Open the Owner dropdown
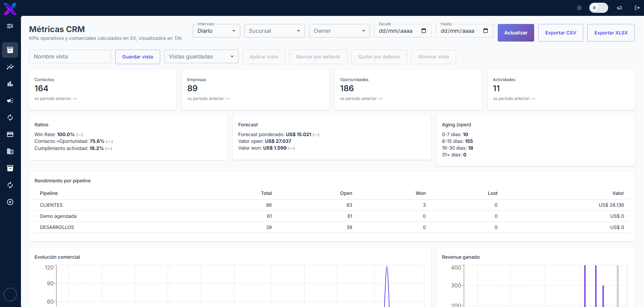The height and width of the screenshot is (307, 644). point(340,31)
